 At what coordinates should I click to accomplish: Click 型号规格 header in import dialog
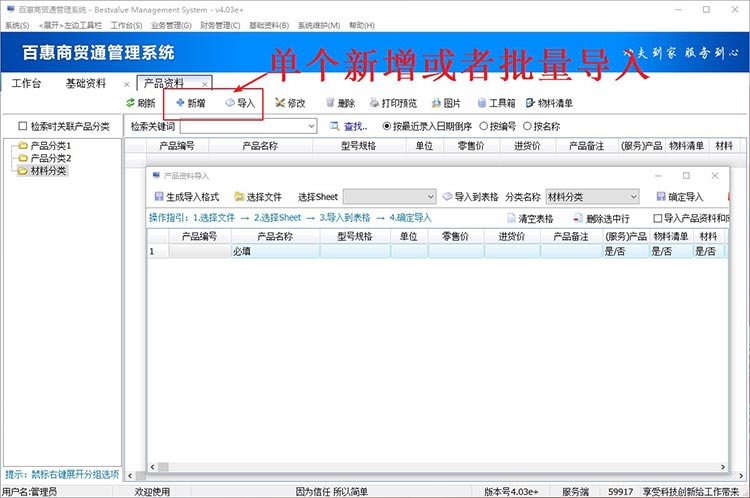[x=355, y=236]
